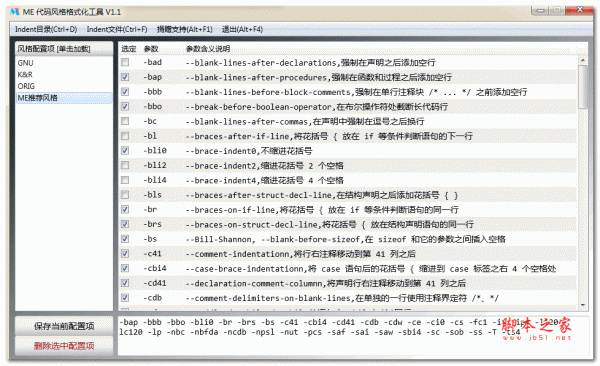Uncheck the -bli0 parameter checkbox
Image resolution: width=600 pixels, height=366 pixels.
125,150
